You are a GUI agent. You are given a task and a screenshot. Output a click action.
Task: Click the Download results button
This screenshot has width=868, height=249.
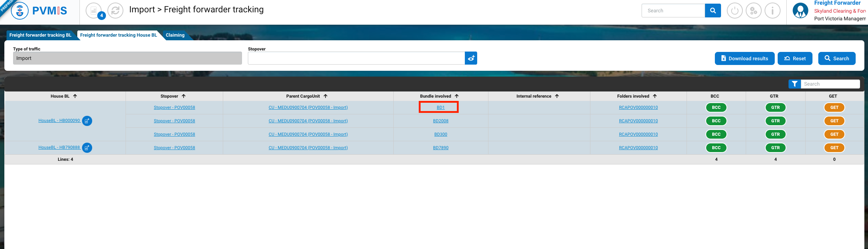click(x=744, y=58)
